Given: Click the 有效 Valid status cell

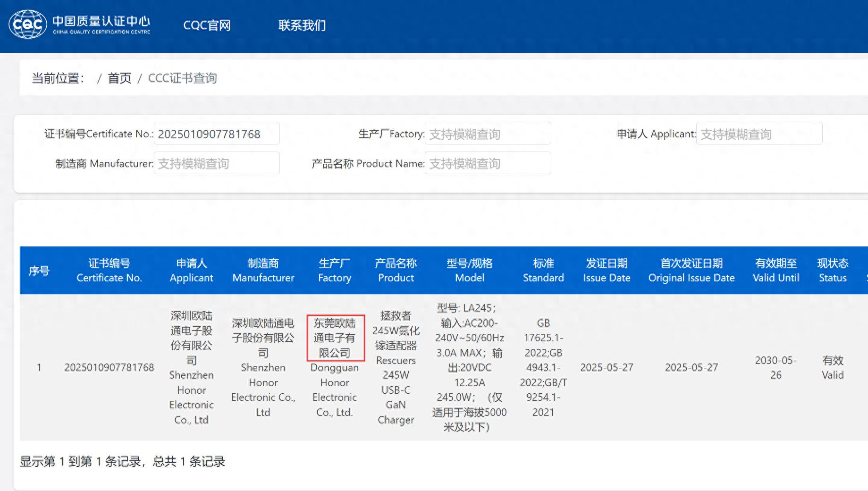Looking at the screenshot, I should 832,367.
